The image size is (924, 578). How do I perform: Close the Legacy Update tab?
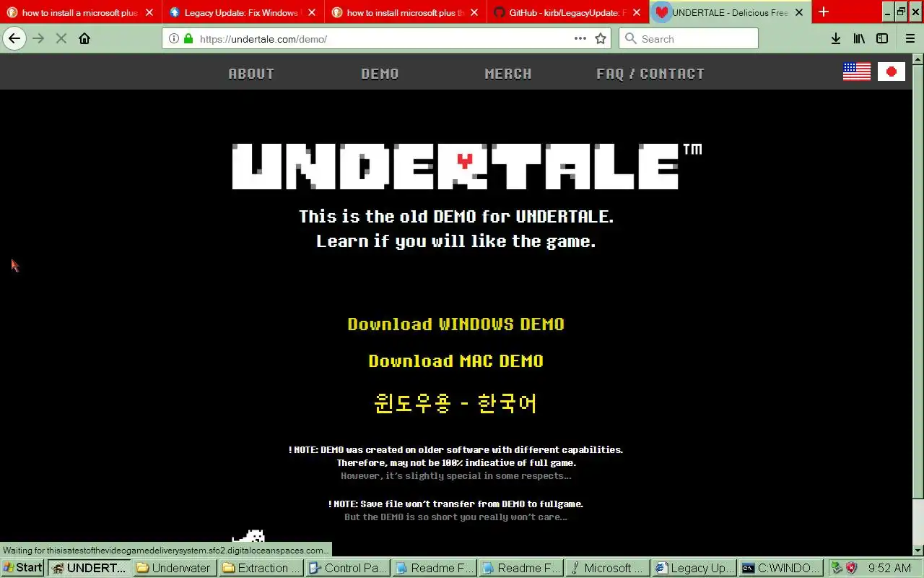pos(312,12)
